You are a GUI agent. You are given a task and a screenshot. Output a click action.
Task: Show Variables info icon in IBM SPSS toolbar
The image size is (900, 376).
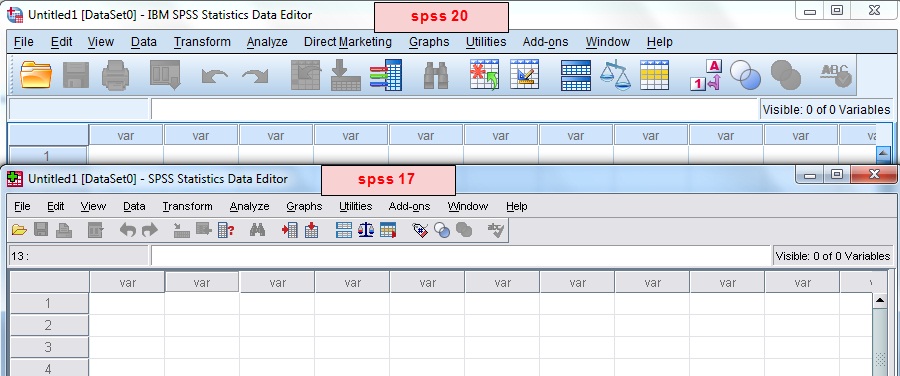point(386,75)
